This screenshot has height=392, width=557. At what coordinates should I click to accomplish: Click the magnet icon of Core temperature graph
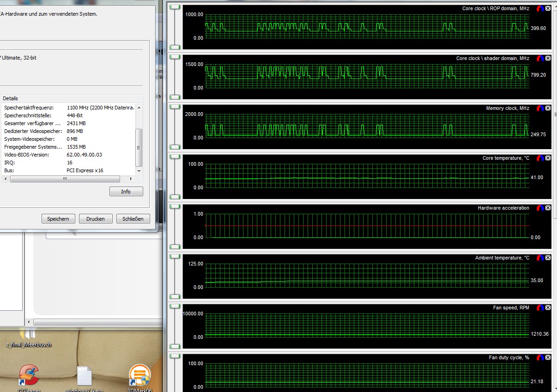pos(539,158)
